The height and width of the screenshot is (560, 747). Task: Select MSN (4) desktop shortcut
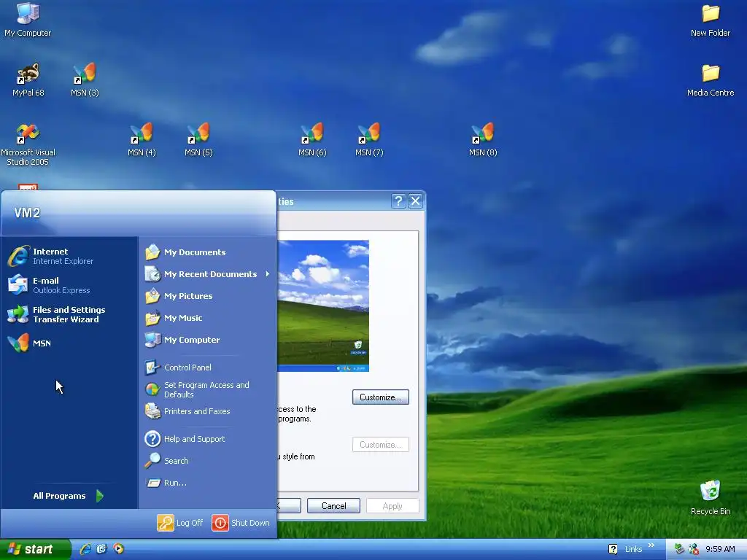coord(142,139)
